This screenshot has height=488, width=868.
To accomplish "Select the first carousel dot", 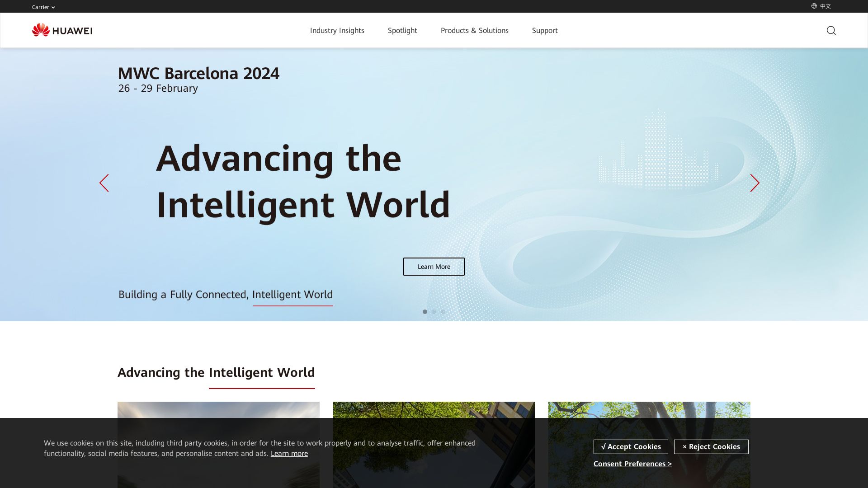I will 425,312.
